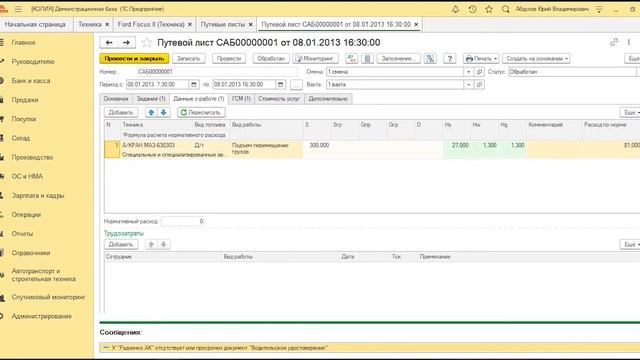
Task: Move work row up with blue arrow
Action: (151, 112)
